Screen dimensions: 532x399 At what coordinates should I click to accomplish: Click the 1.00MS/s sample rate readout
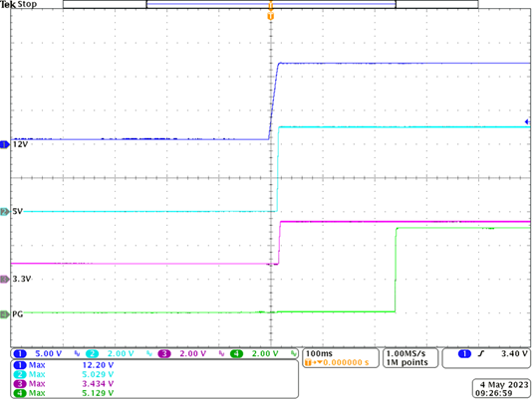410,358
